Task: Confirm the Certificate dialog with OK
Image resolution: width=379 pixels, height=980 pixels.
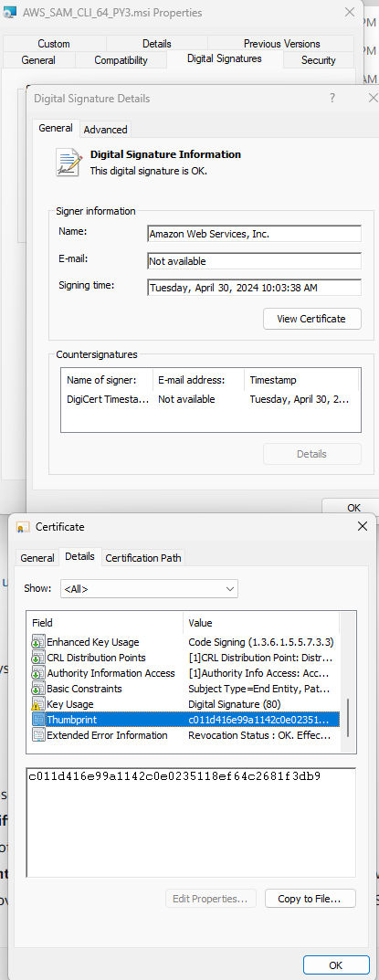Action: coord(335,964)
